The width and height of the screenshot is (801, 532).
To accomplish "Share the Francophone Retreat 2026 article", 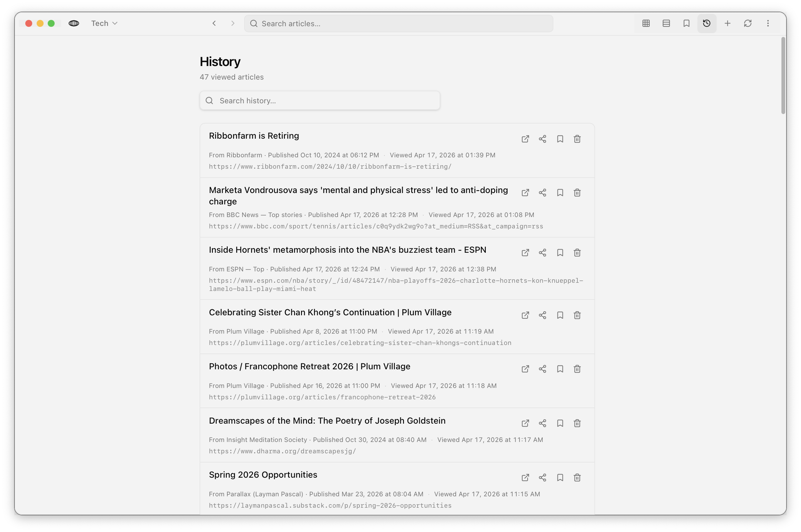I will (x=543, y=369).
